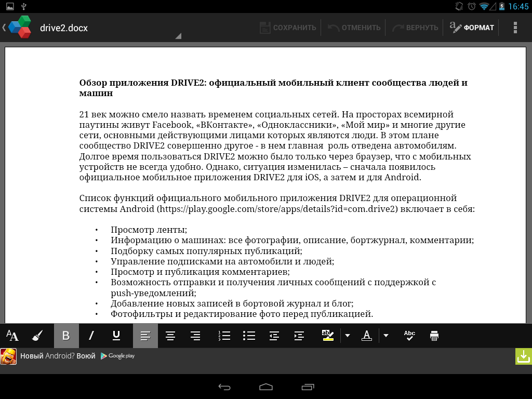Open the font size formatting tool
532x399 pixels.
[12, 336]
